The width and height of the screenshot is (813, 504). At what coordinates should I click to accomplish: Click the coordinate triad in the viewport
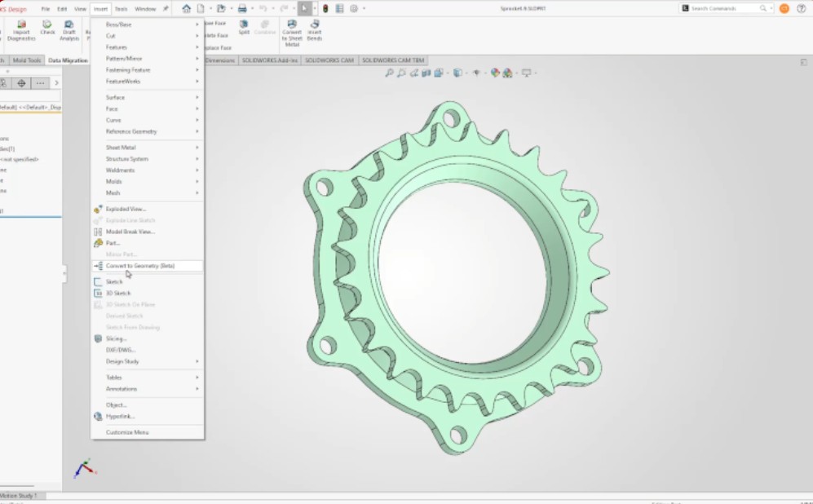[x=85, y=468]
